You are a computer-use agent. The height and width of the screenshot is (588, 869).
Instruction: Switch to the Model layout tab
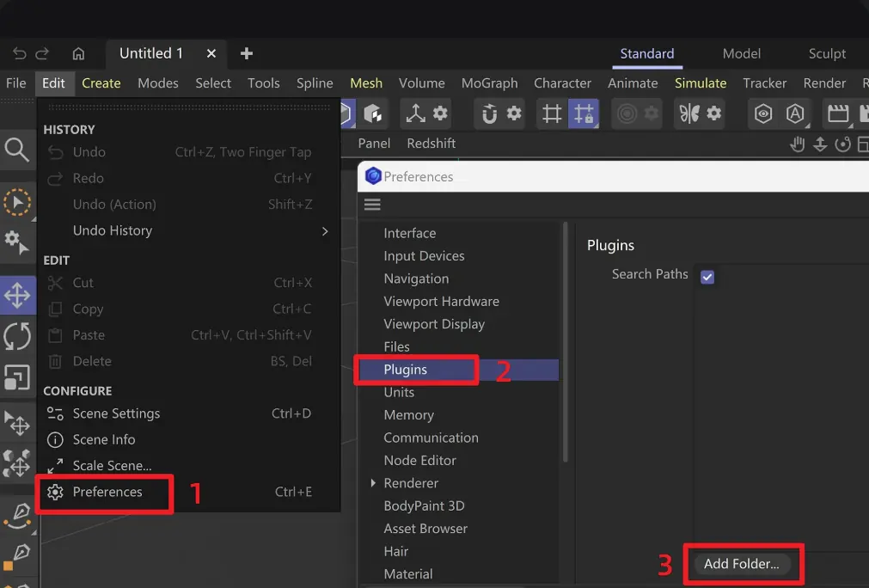pyautogui.click(x=741, y=54)
